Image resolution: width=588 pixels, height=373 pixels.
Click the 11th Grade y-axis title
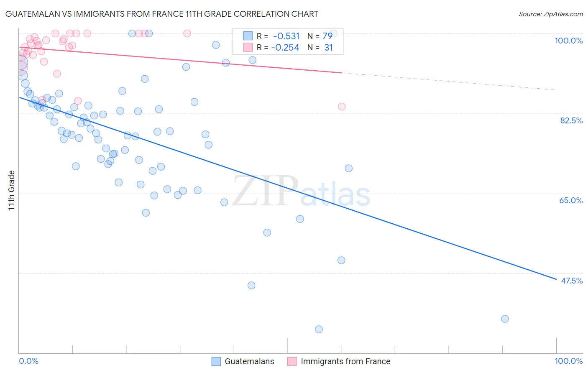point(12,190)
